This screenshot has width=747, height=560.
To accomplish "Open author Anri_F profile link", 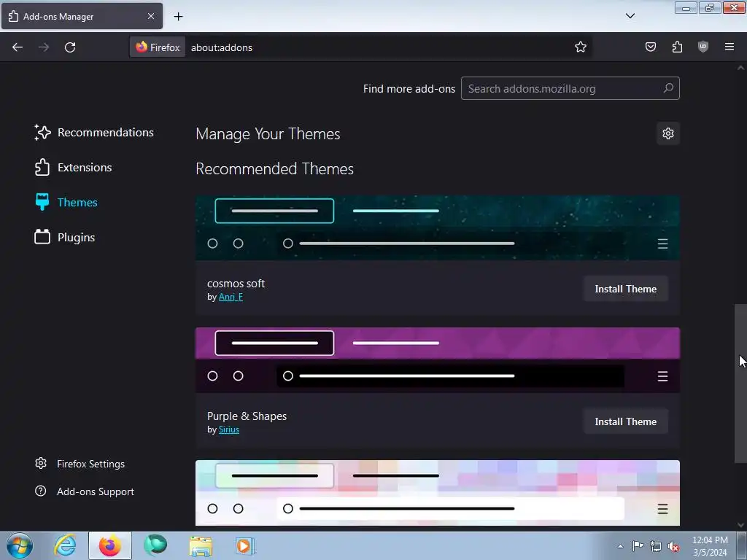I will [x=231, y=297].
